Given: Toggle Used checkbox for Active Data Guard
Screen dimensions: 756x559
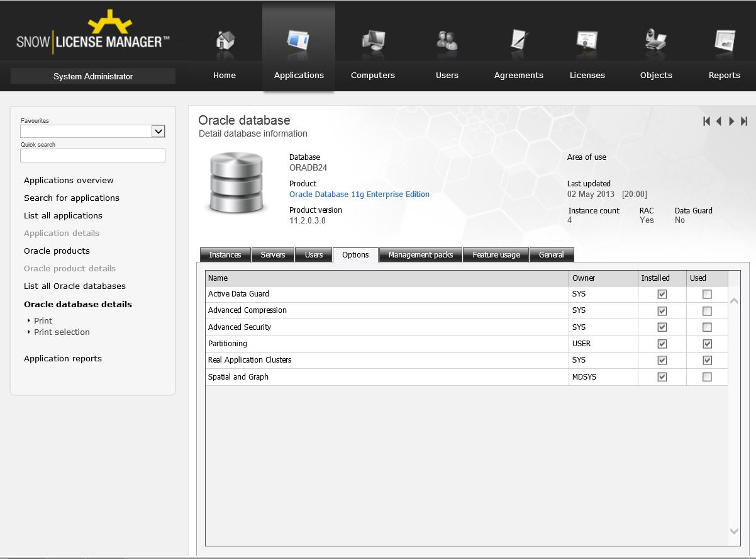Looking at the screenshot, I should click(x=707, y=294).
